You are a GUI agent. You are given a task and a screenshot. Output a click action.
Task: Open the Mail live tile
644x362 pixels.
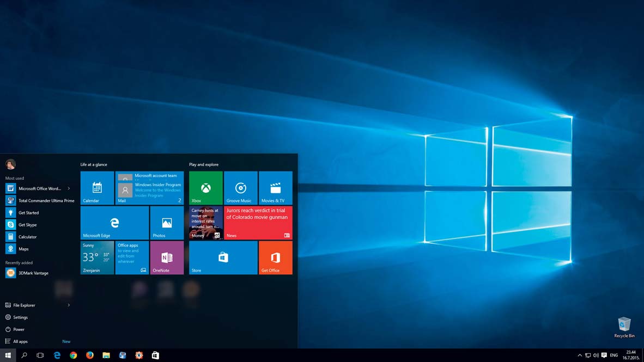[x=149, y=188]
